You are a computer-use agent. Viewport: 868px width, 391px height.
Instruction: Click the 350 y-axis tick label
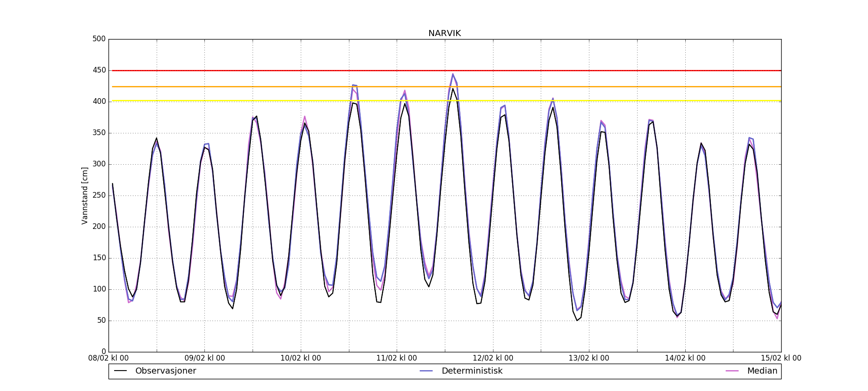click(x=99, y=133)
